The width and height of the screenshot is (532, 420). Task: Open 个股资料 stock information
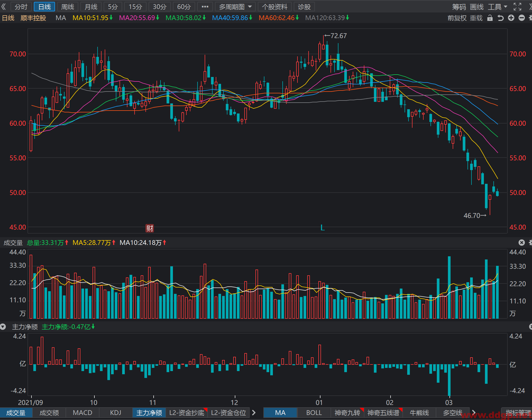[x=274, y=7]
